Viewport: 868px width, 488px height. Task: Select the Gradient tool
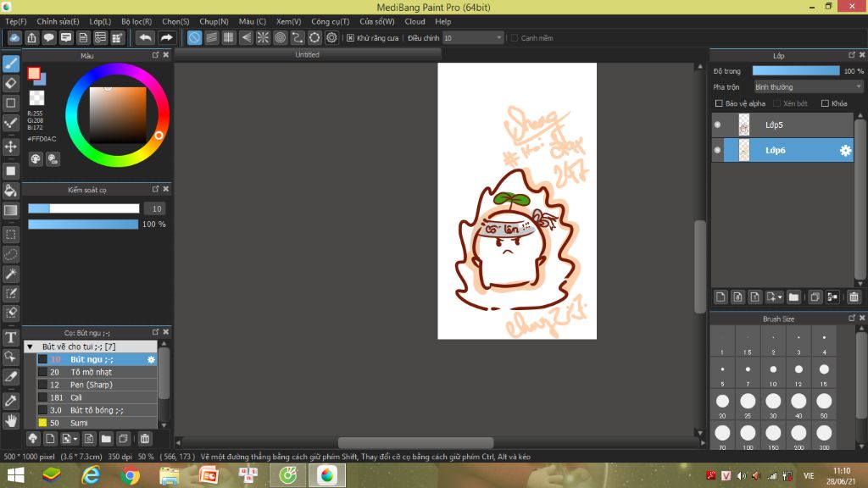coord(10,210)
